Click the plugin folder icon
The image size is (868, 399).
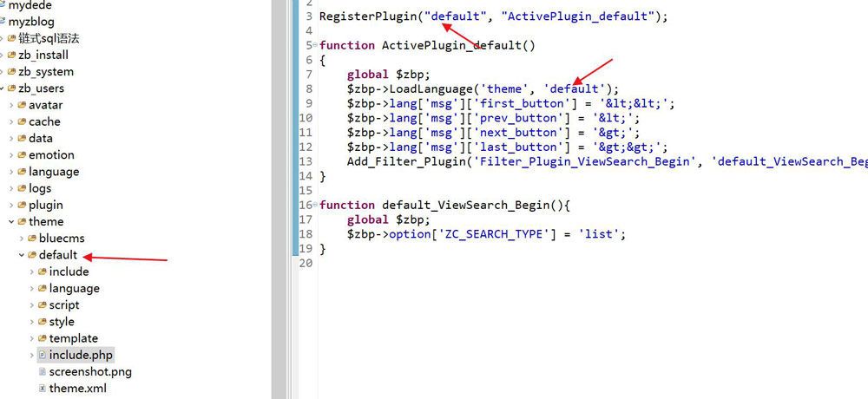(x=22, y=205)
